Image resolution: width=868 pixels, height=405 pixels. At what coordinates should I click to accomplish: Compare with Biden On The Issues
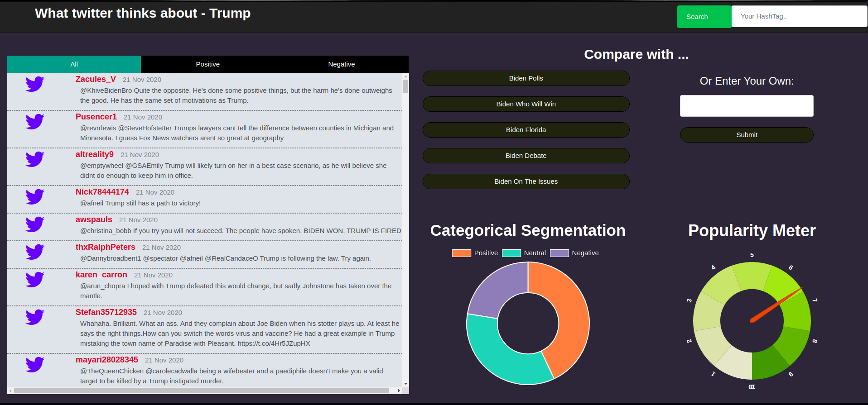[526, 181]
